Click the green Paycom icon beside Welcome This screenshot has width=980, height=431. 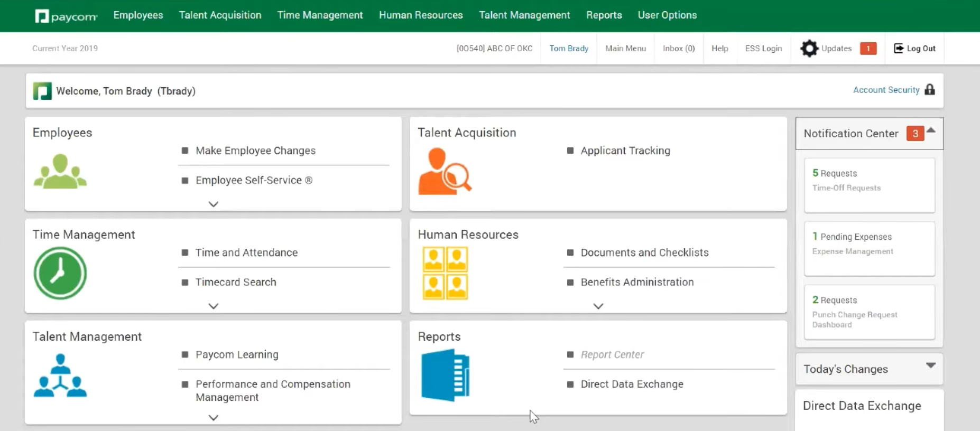point(42,91)
